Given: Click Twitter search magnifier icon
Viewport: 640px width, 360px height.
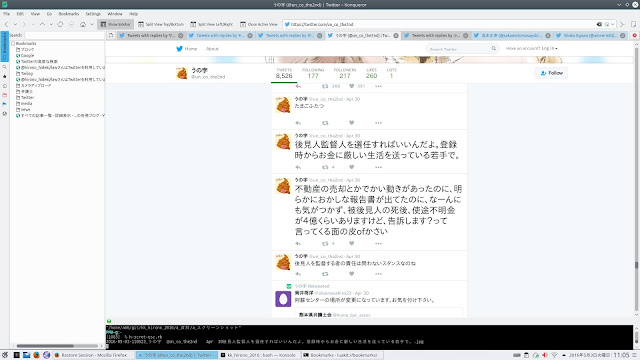Looking at the screenshot, I should click(x=493, y=49).
